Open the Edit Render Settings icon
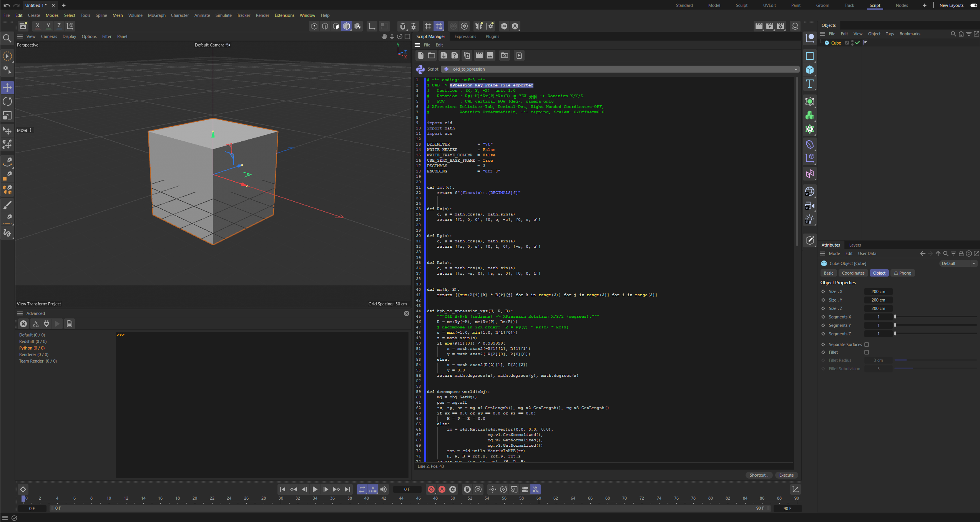 tap(781, 26)
